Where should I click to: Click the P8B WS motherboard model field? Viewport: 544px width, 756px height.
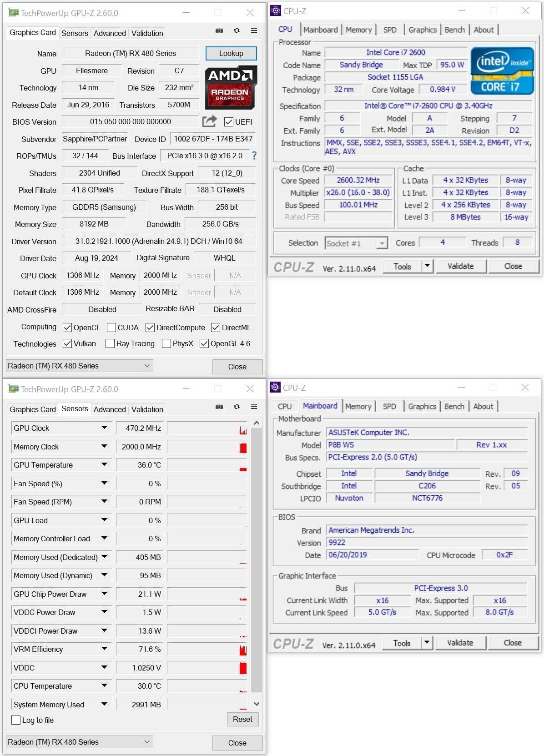(390, 445)
